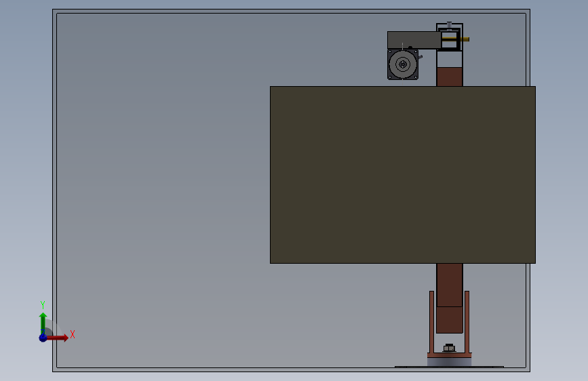The image size is (588, 381).
Task: Select the dark gray gearbox block above the motor
Action: coord(414,40)
